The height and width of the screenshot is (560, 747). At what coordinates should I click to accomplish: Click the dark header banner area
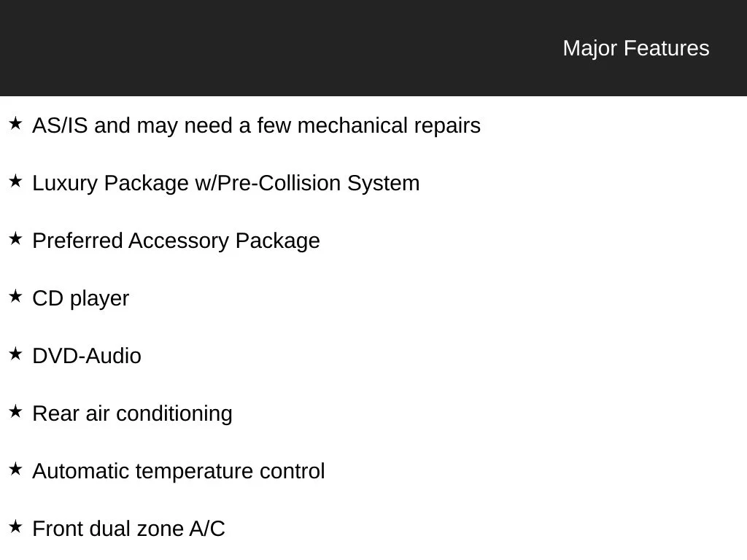tap(373, 48)
